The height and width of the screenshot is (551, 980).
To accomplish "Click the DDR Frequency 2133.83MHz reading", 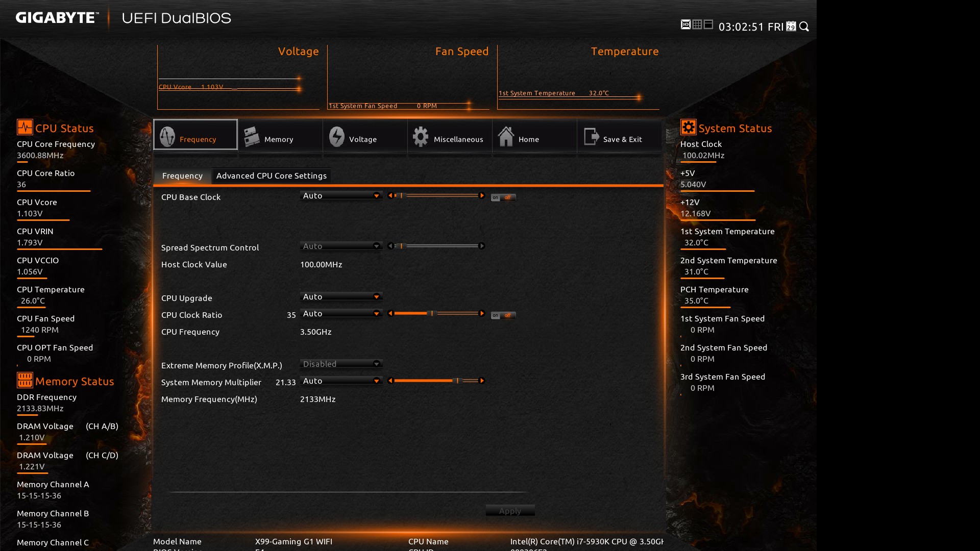I will point(40,408).
